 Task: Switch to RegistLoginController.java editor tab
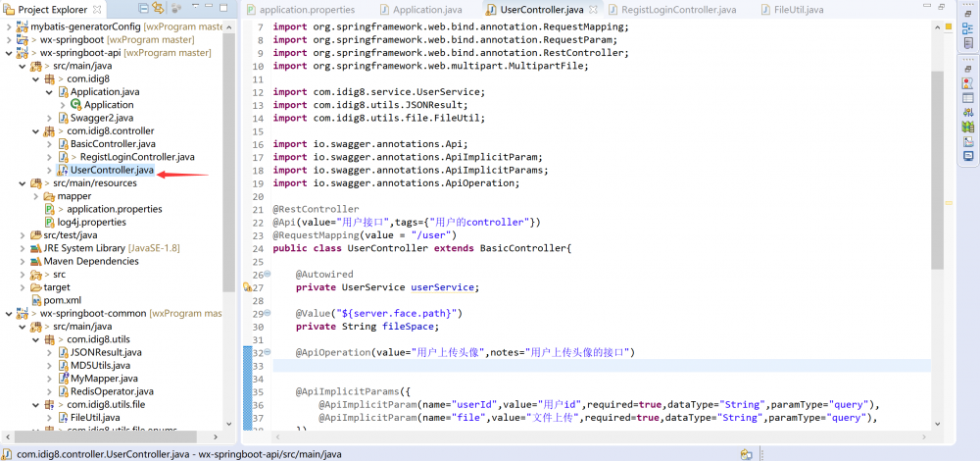[672, 10]
